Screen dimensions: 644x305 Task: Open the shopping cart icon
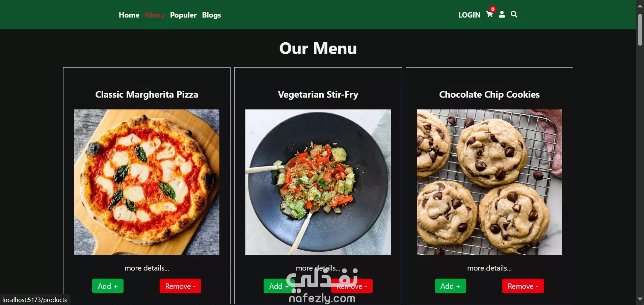pyautogui.click(x=489, y=15)
